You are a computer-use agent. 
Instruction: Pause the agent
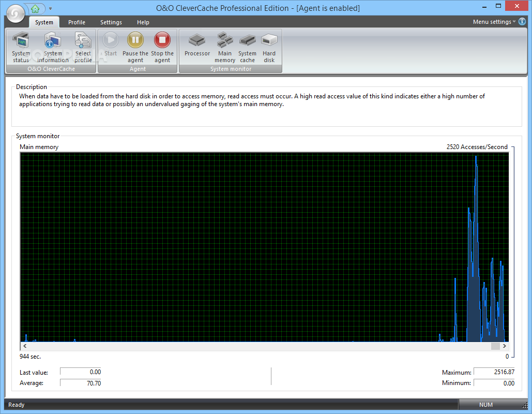[135, 47]
